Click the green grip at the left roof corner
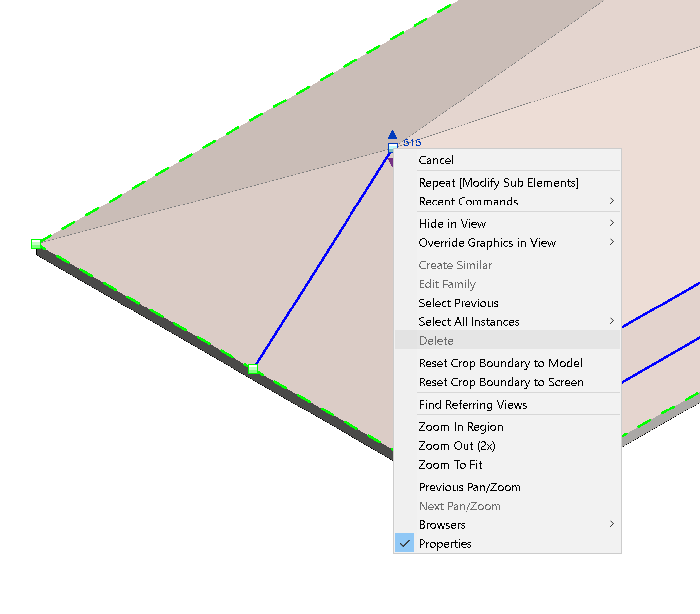The height and width of the screenshot is (614, 700). coord(36,244)
